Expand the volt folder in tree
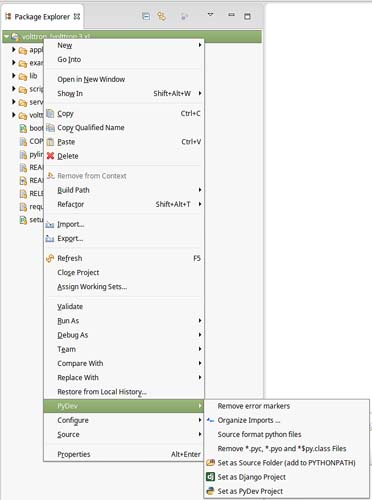Screen dimensions: 372x500 point(14,115)
